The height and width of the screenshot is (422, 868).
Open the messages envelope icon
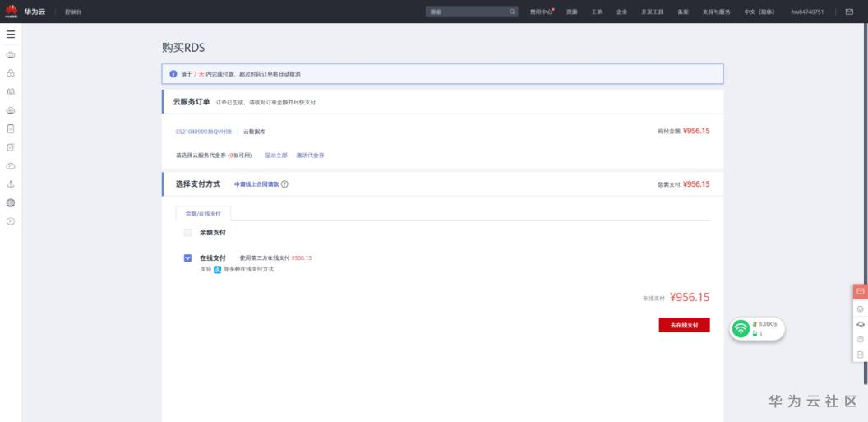point(849,11)
